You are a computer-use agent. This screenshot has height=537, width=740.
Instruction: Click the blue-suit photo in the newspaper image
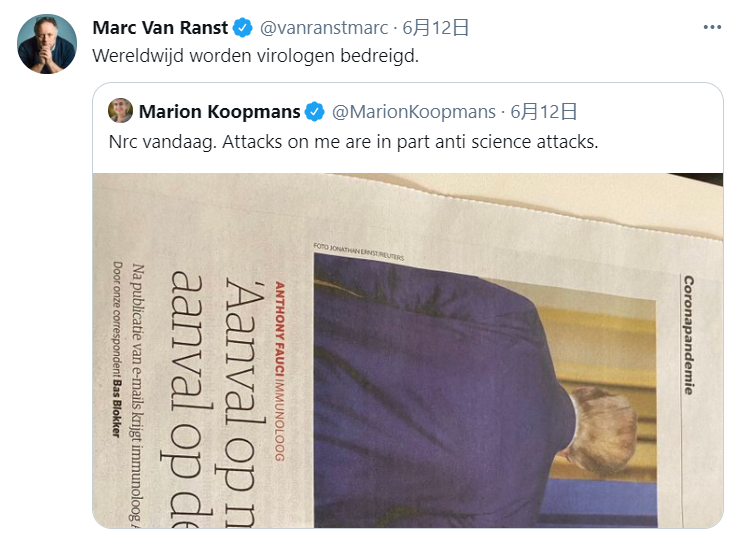pos(485,392)
